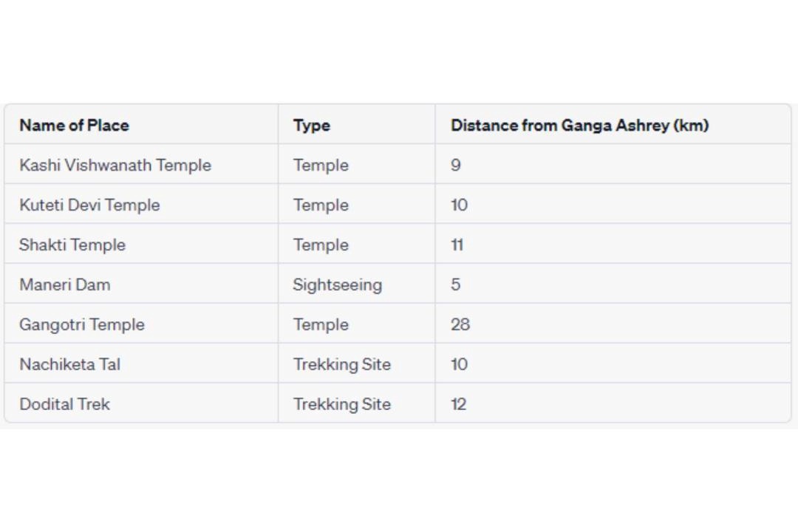Viewport: 798px width, 532px height.
Task: Click the Dodital Trek name cell
Action: point(65,405)
